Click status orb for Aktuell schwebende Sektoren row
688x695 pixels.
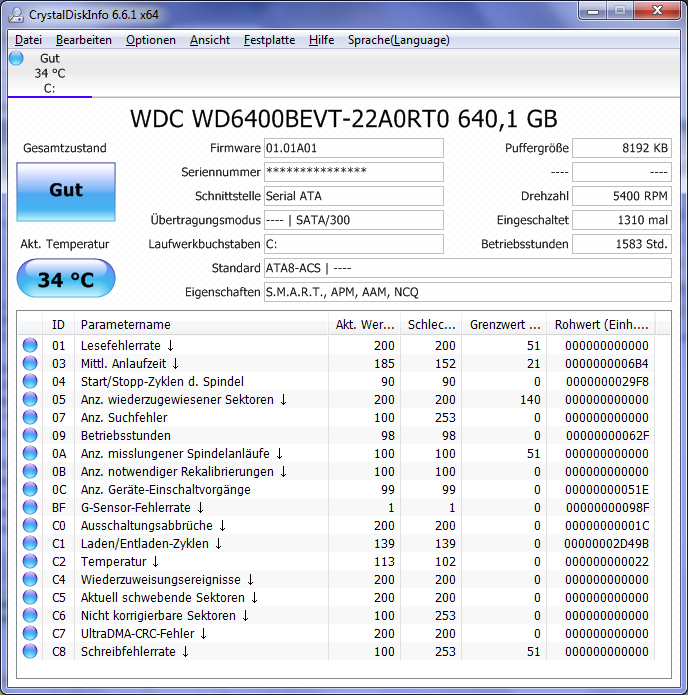pyautogui.click(x=30, y=597)
